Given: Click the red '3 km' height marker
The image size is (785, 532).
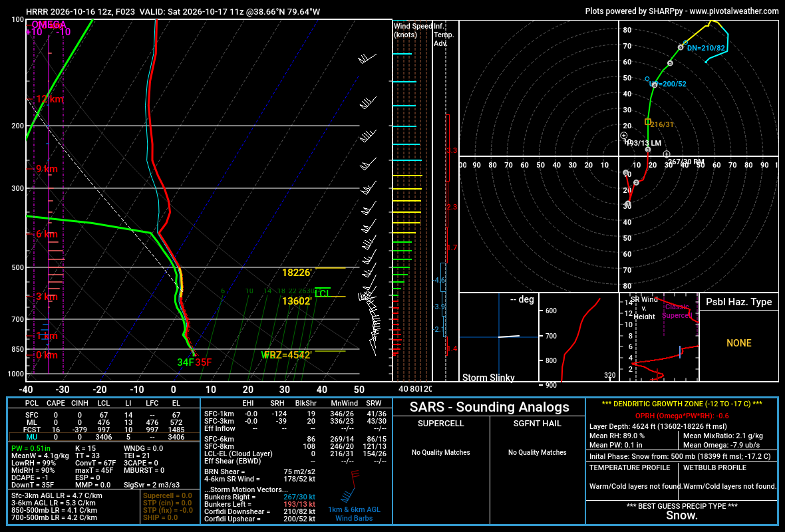Looking at the screenshot, I should [x=45, y=297].
